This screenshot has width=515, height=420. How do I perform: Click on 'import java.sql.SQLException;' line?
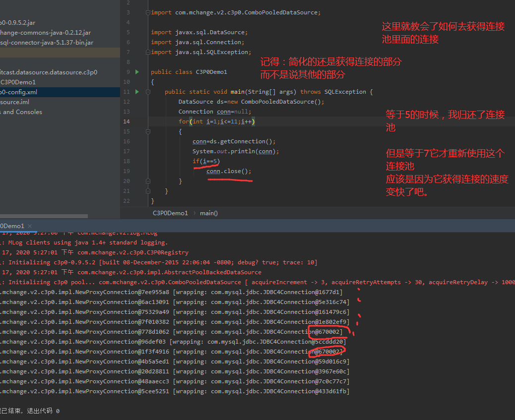tap(201, 52)
